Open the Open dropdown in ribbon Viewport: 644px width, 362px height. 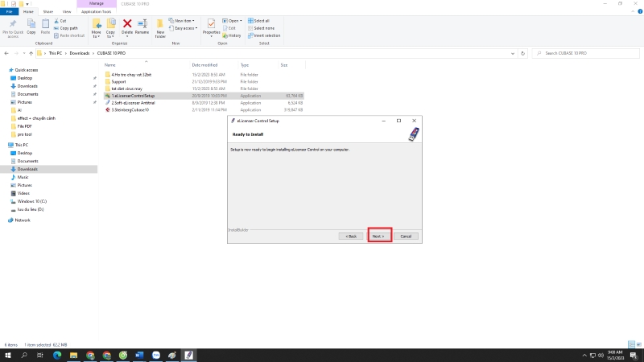click(x=232, y=21)
